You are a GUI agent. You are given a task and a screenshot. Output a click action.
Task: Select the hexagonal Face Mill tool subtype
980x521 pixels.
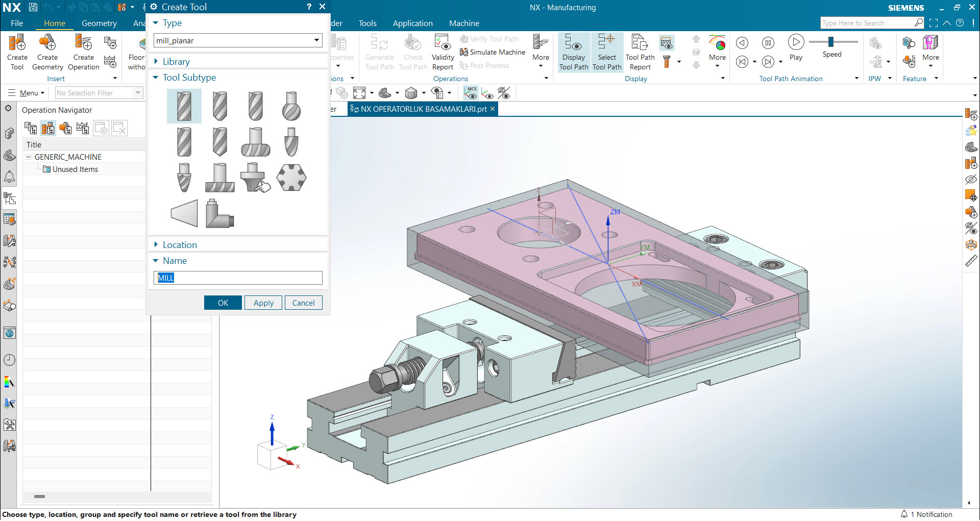(x=291, y=177)
